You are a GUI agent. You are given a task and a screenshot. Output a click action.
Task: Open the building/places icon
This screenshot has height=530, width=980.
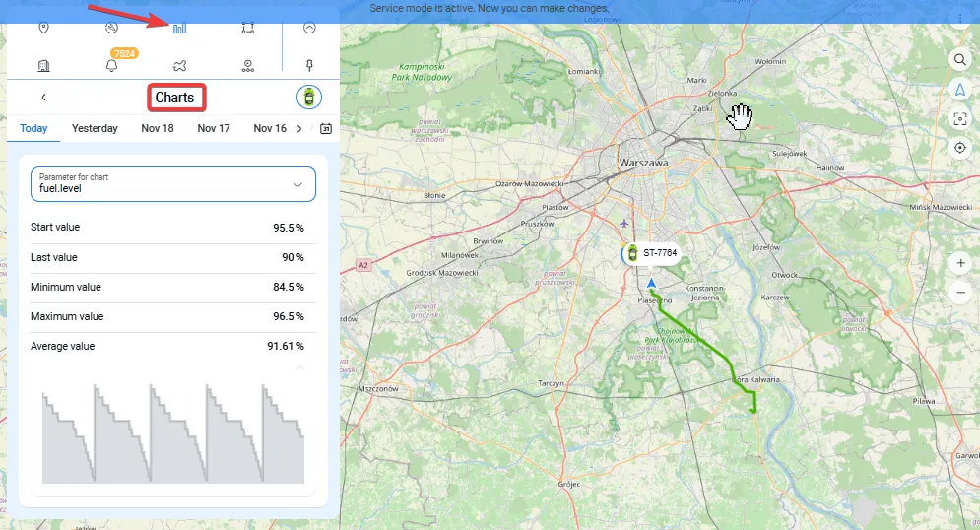[43, 66]
